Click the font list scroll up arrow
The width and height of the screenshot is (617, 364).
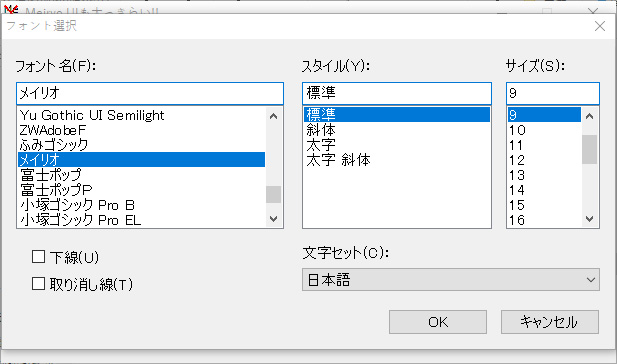click(273, 116)
